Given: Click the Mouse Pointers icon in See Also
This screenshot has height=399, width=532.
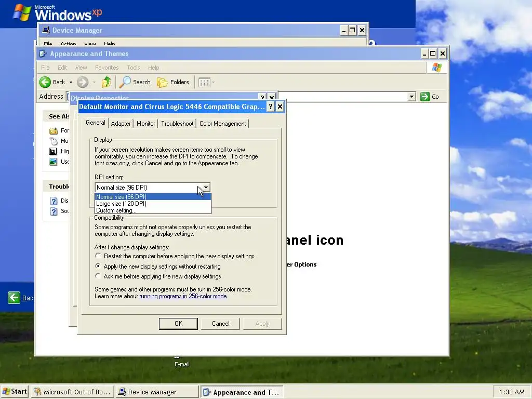Looking at the screenshot, I should (x=54, y=141).
